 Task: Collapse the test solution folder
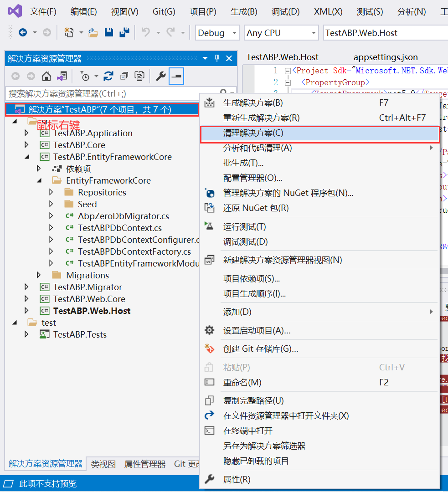(x=15, y=323)
